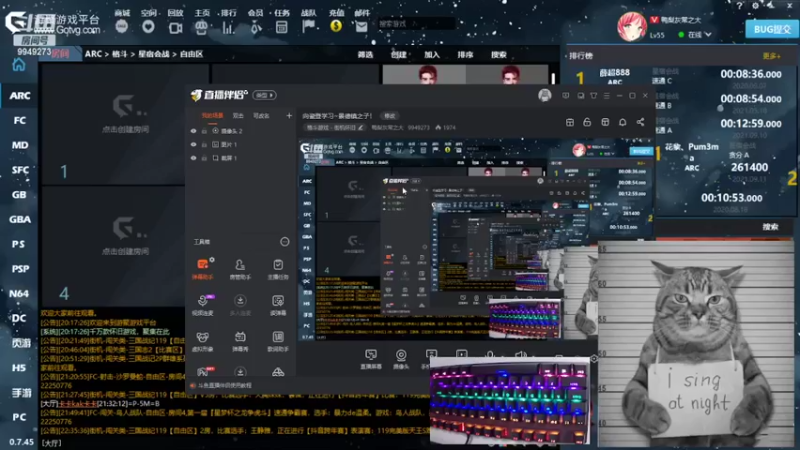This screenshot has width=800, height=450.
Task: Select the cat 'i sing at night' image overlay
Action: [x=695, y=345]
